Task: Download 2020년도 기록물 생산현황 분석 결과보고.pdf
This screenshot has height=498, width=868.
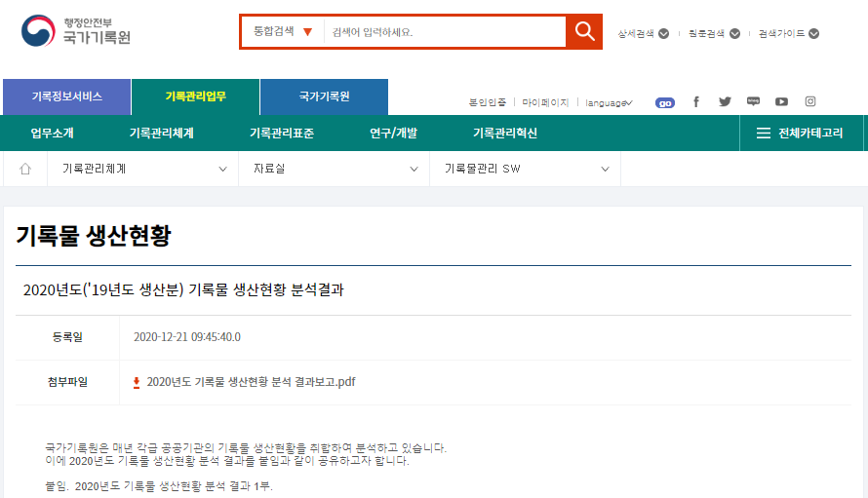Action: coord(251,382)
